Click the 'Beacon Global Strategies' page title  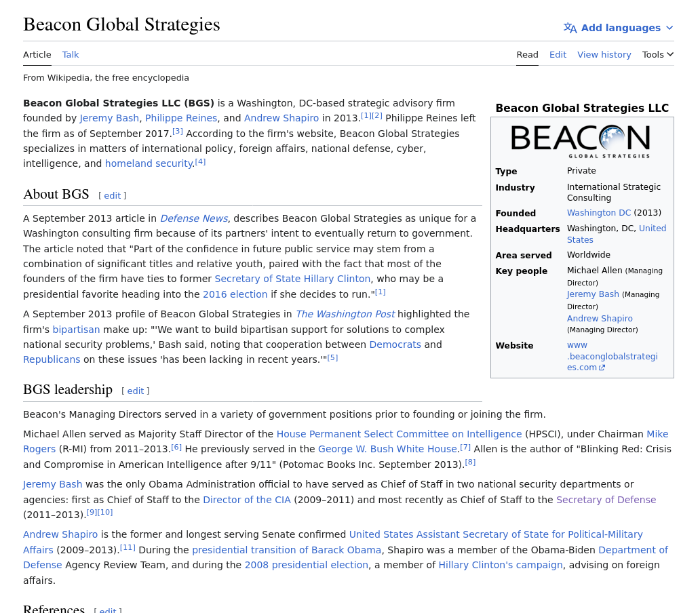121,24
